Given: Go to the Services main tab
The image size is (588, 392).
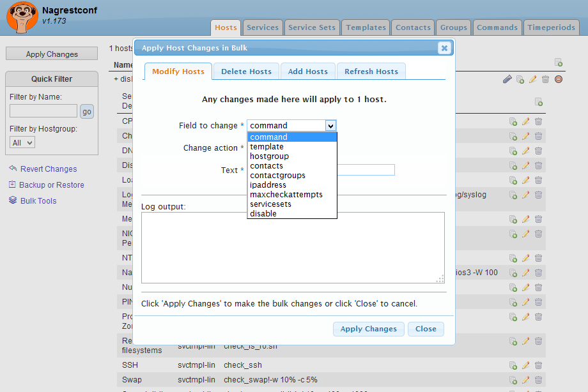Looking at the screenshot, I should pos(263,27).
